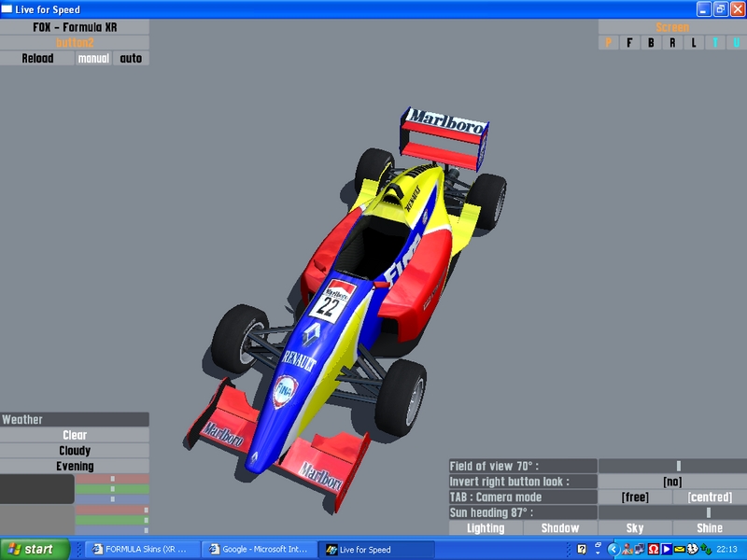
Task: Click the green arrows network traffic icon
Action: tap(706, 550)
